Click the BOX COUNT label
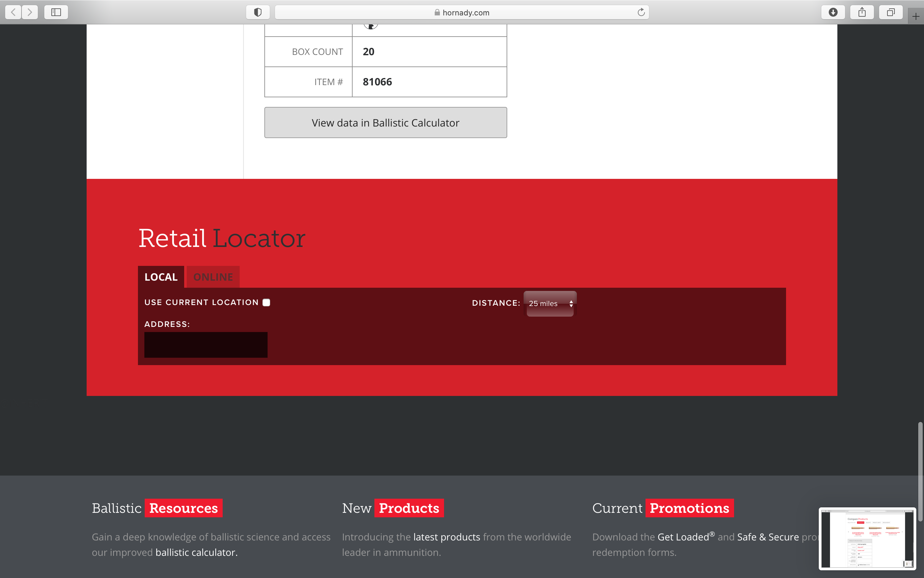The width and height of the screenshot is (924, 578). tap(317, 52)
